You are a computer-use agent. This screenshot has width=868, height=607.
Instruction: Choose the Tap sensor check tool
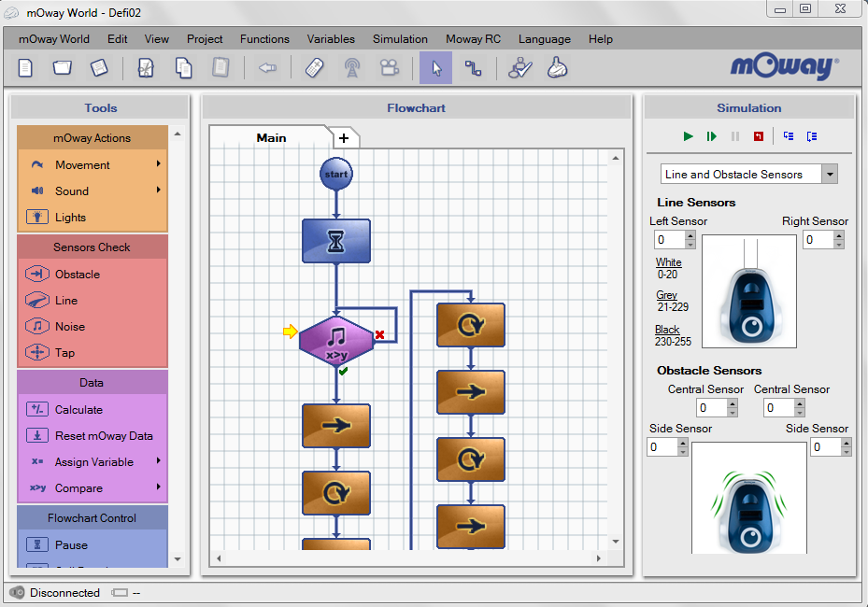click(64, 352)
